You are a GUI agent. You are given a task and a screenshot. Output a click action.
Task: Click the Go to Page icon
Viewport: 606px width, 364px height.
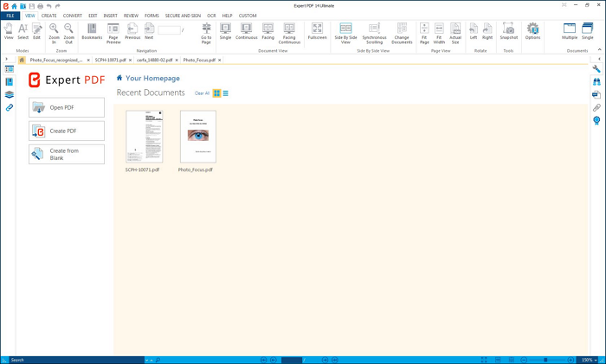(206, 32)
